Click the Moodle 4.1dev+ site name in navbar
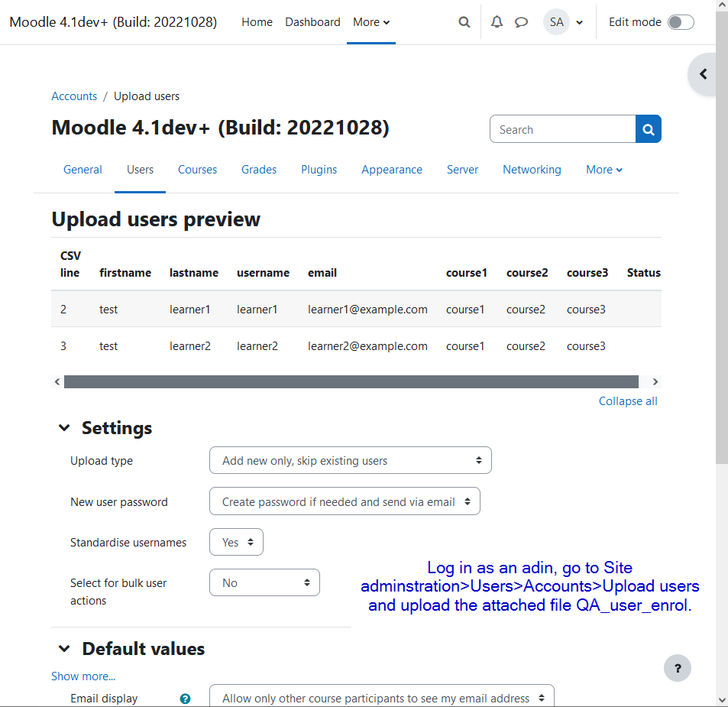 tap(113, 22)
